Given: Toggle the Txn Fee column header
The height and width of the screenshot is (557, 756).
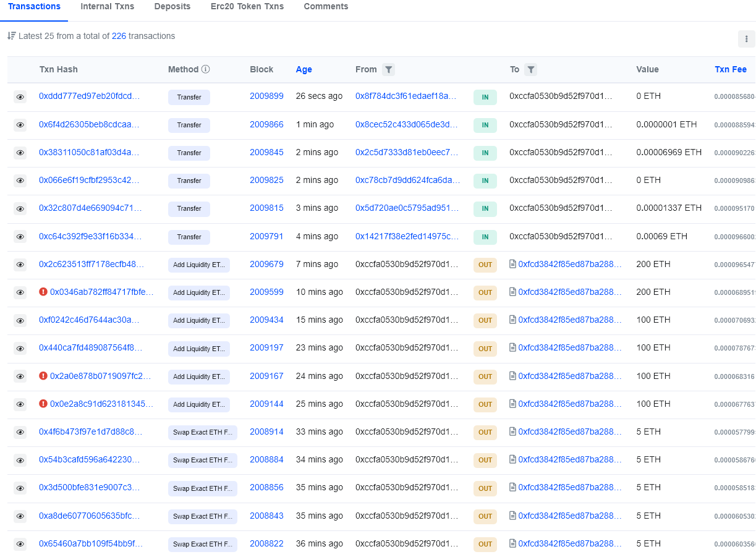Looking at the screenshot, I should click(x=730, y=70).
